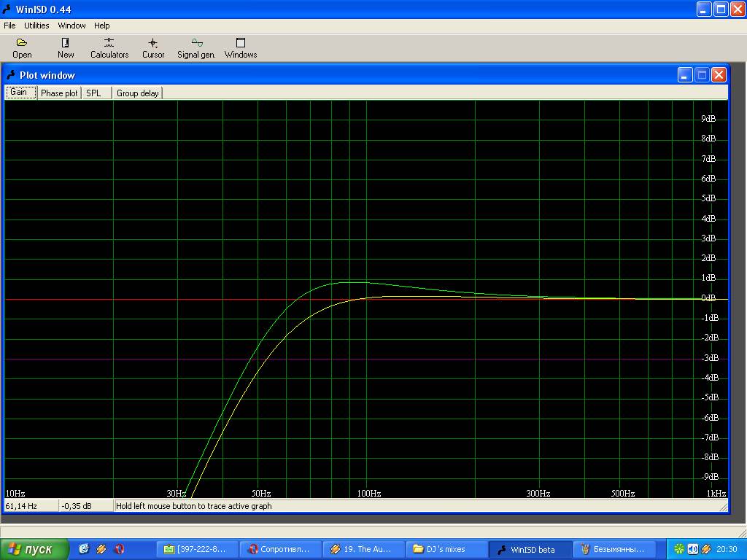Click the graph at 100Hz on 0dB line
The height and width of the screenshot is (560, 747).
click(367, 299)
